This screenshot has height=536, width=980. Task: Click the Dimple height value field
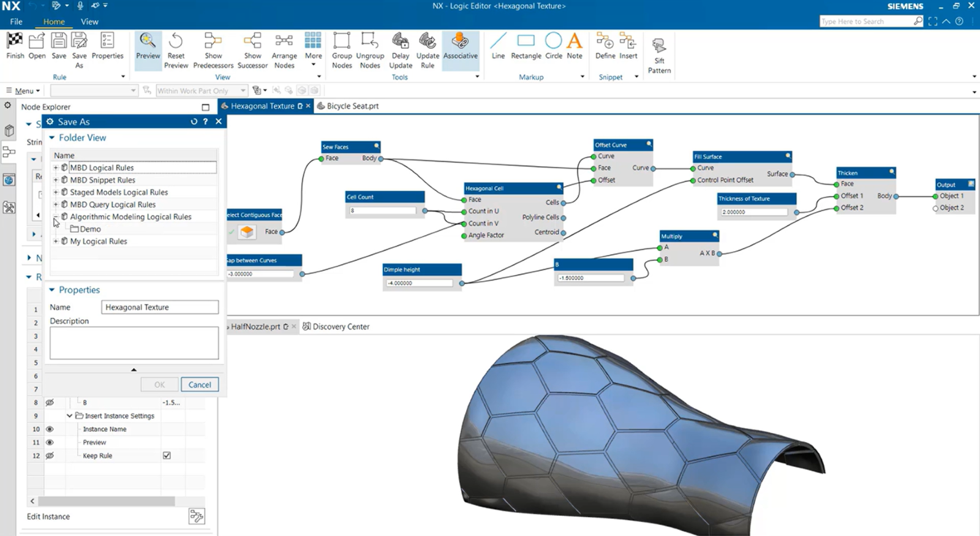click(420, 283)
